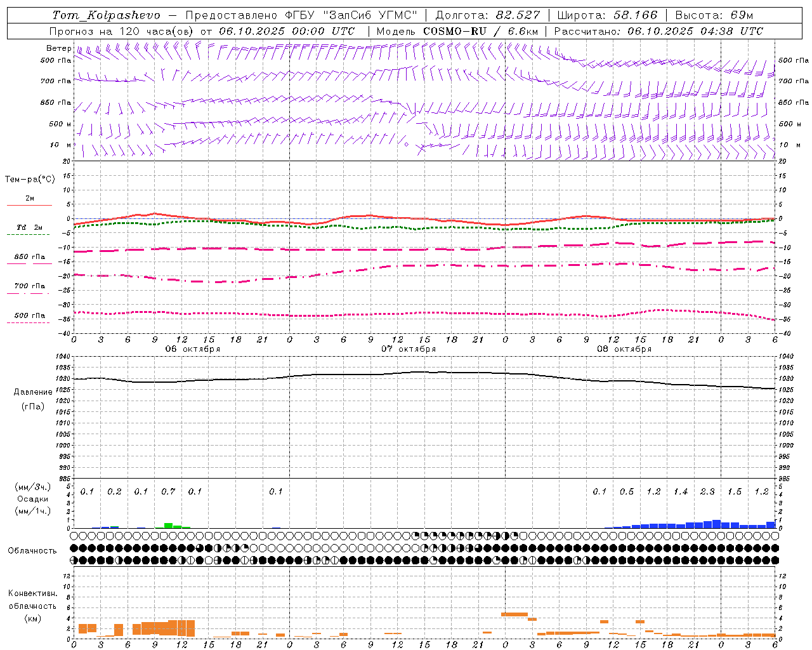Click the (мм/3ч.) precipitation unit label
The image size is (812, 650).
click(33, 487)
